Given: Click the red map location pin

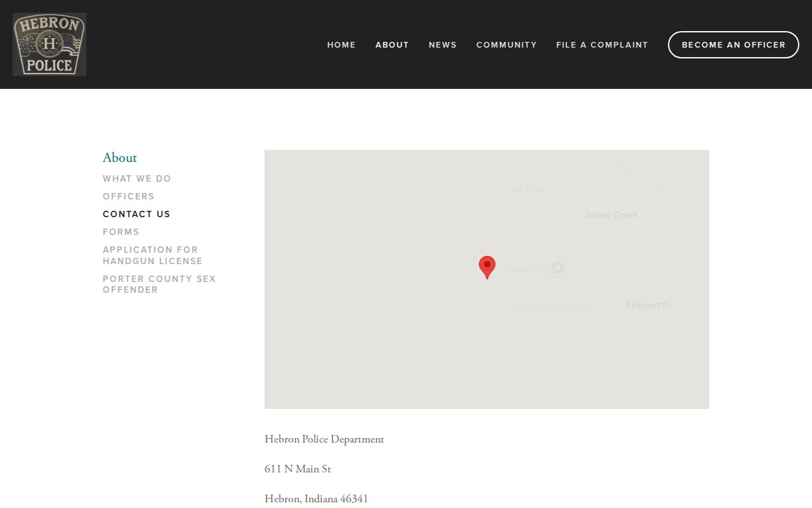Looking at the screenshot, I should click(x=487, y=267).
